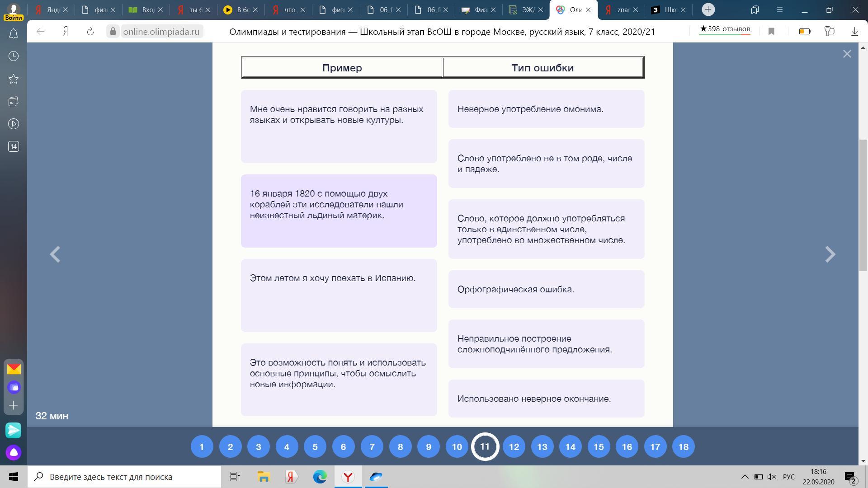
Task: Open Yandex Mail icon in sidebar
Action: (14, 369)
